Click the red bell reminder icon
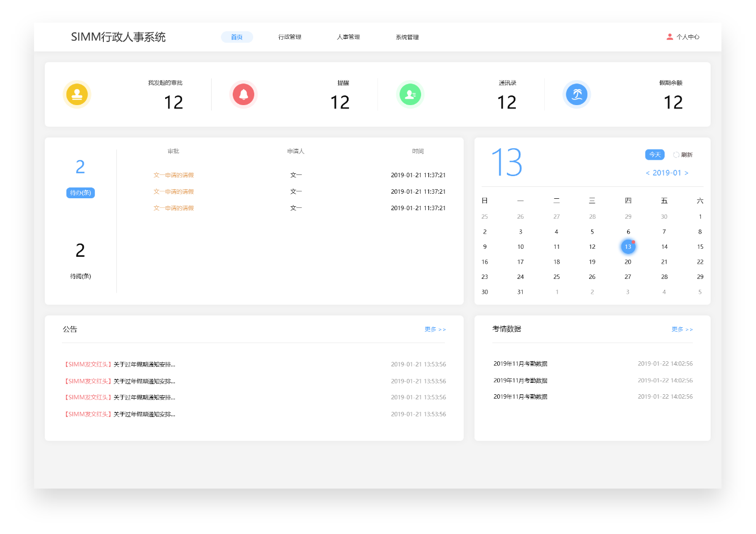Image resolution: width=756 pixels, height=534 pixels. coord(243,94)
